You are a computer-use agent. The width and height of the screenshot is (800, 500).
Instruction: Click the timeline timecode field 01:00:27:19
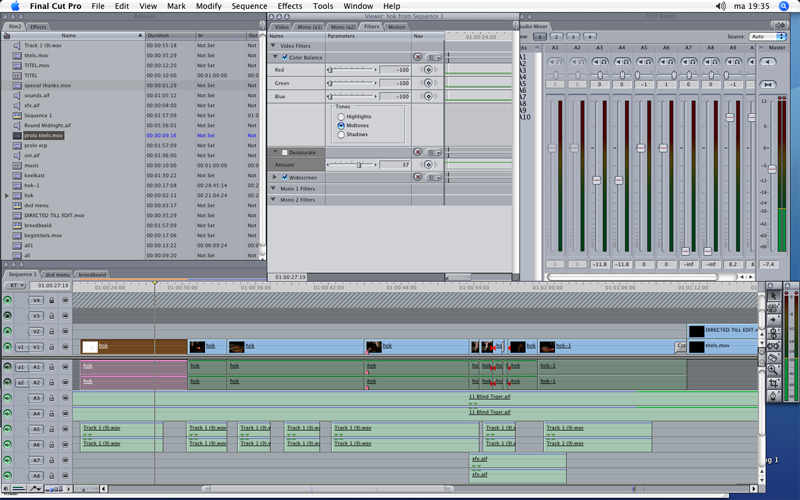point(49,286)
